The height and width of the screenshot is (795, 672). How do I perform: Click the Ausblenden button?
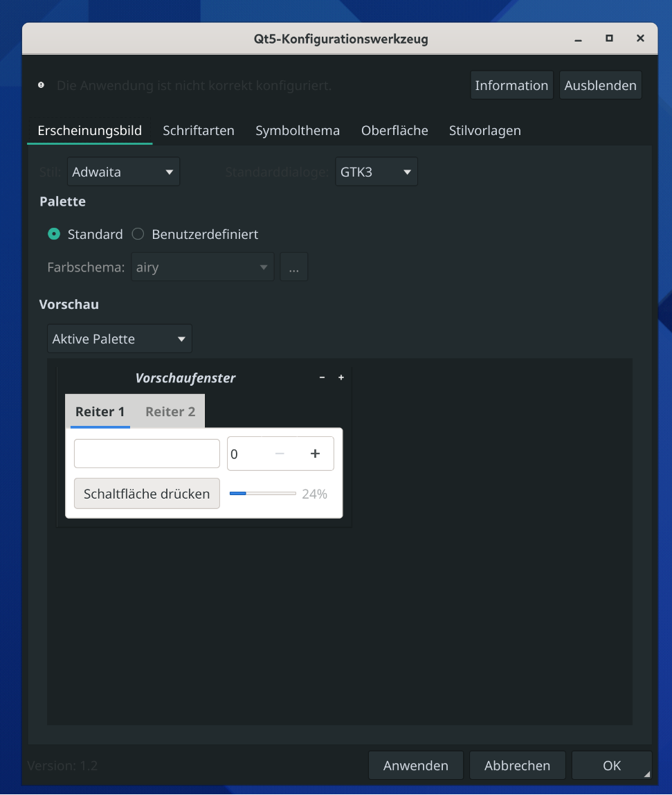[x=601, y=85]
